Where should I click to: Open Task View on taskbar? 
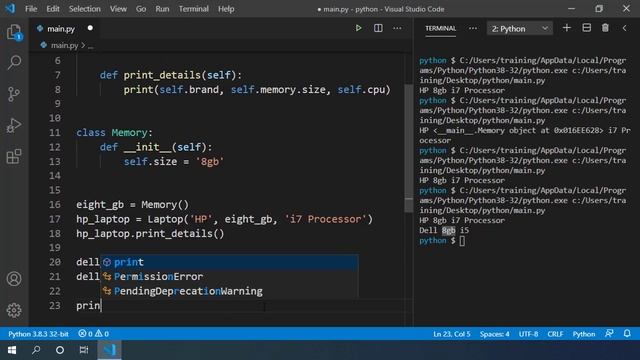[84, 350]
